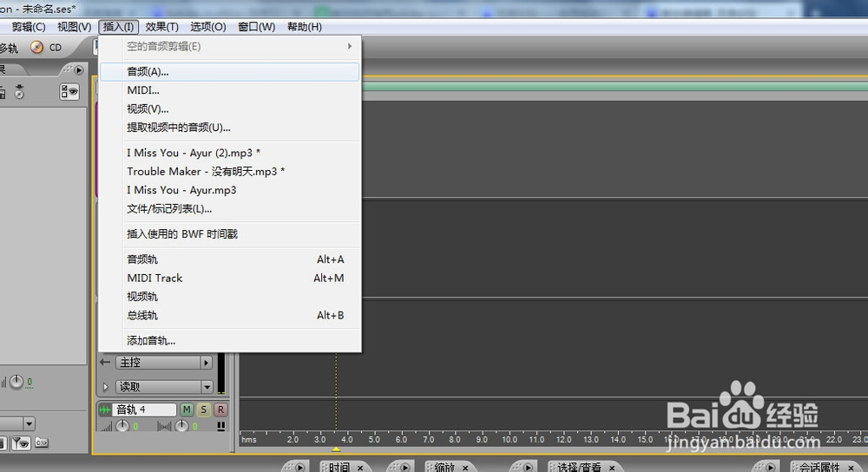Open the 窗口(W) menu

click(x=256, y=27)
